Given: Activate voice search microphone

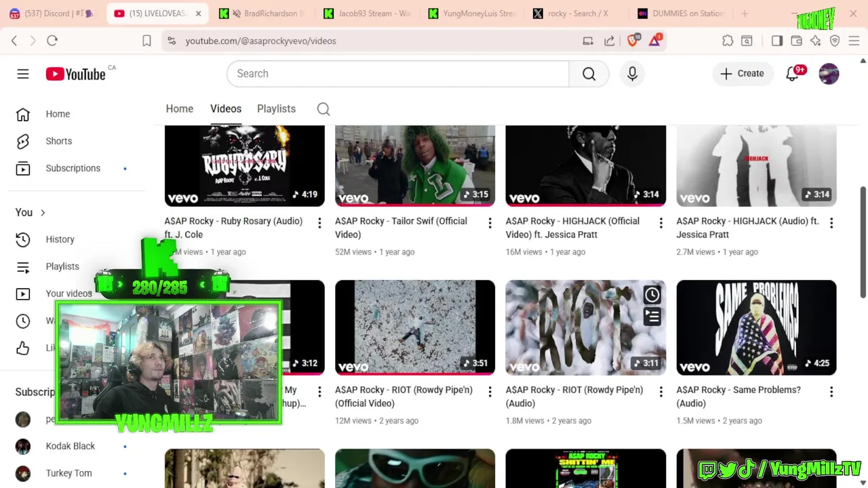Looking at the screenshot, I should click(632, 74).
